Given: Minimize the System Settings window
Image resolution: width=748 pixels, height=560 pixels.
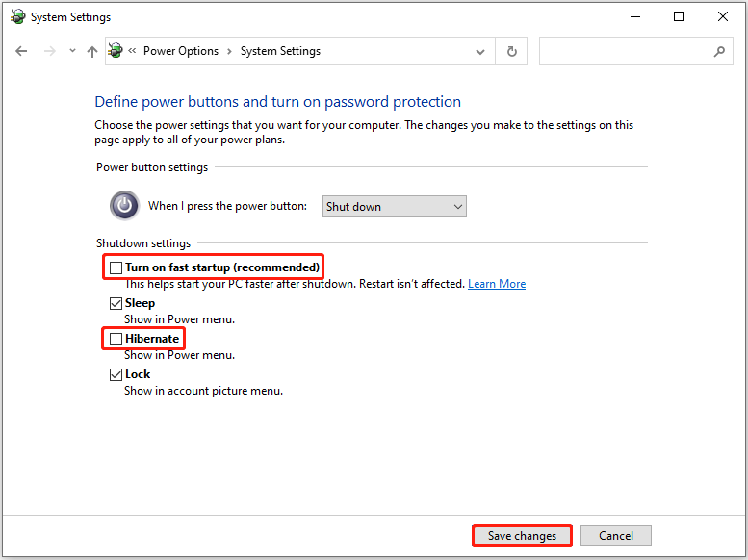Looking at the screenshot, I should pos(635,16).
